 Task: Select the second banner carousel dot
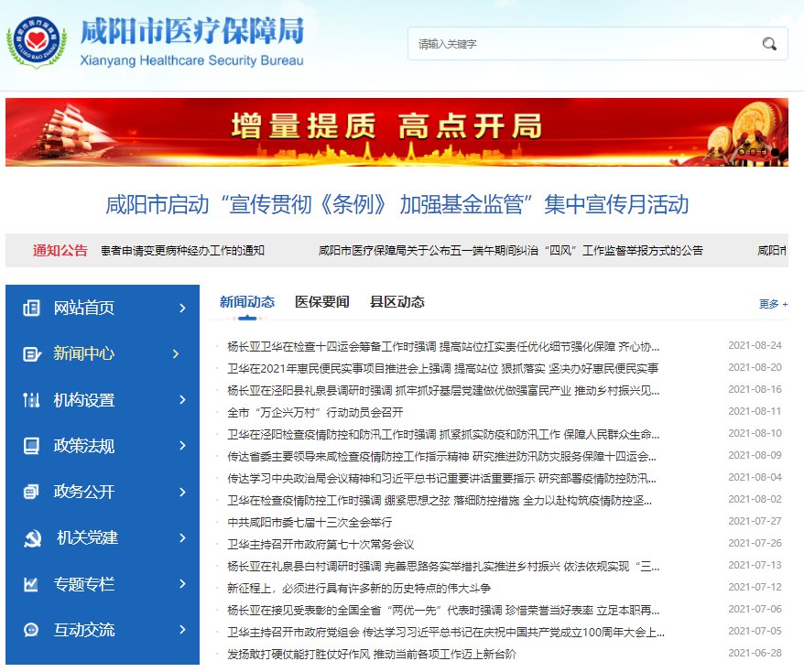coord(753,152)
